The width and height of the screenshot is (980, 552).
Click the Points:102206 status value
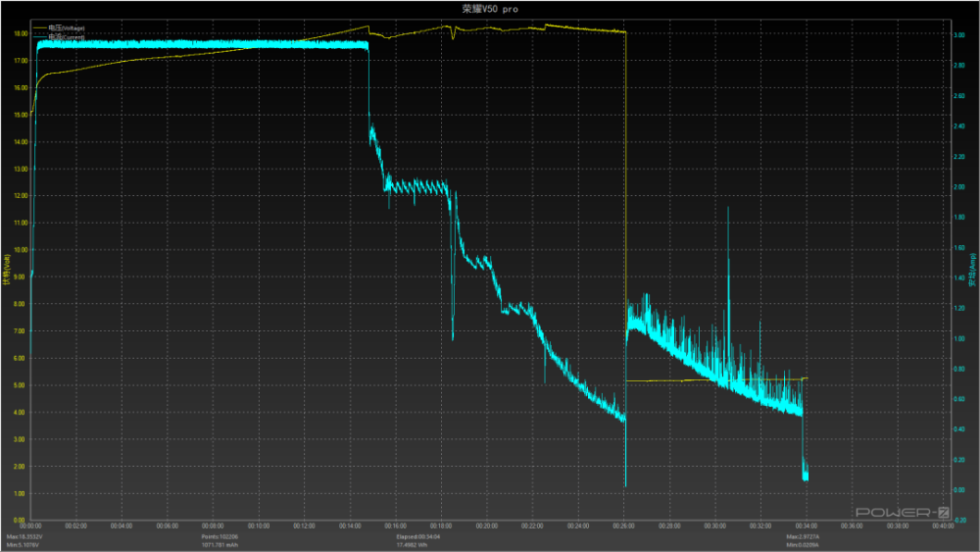pyautogui.click(x=220, y=536)
